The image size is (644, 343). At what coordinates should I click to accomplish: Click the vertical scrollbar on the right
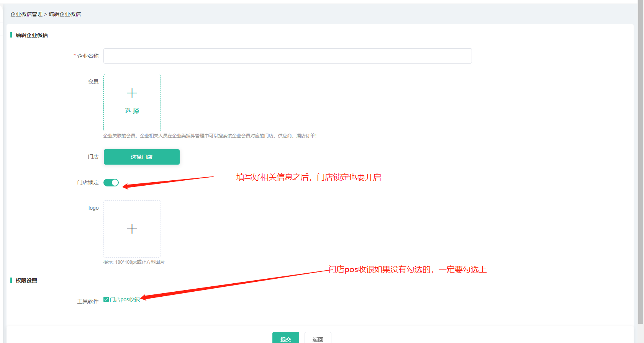pos(641,153)
